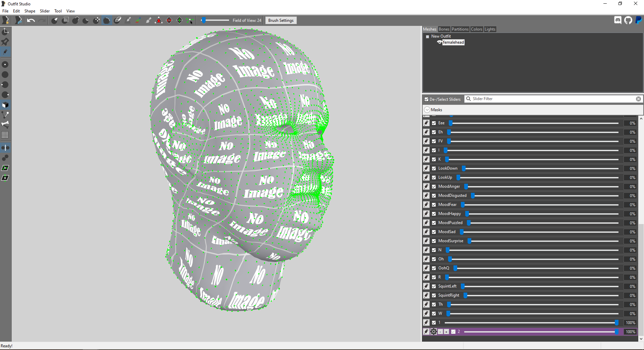Uncheck the OohQ slider checkbox

click(434, 268)
